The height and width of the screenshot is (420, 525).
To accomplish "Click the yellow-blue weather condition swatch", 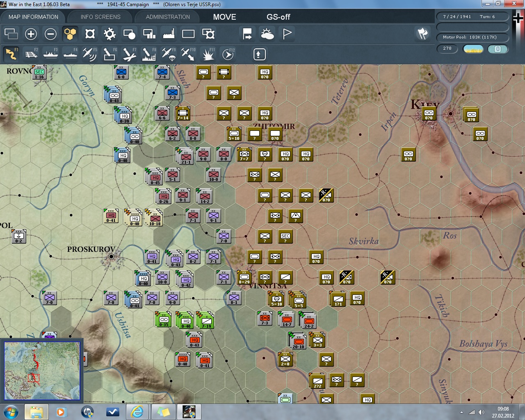I will (472, 49).
